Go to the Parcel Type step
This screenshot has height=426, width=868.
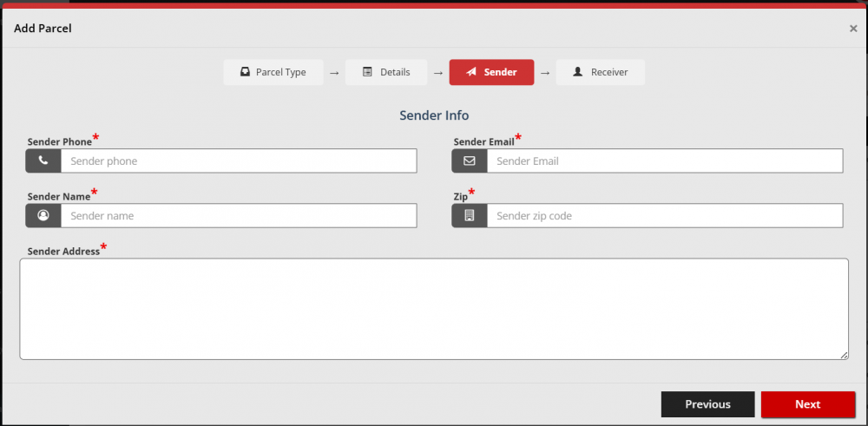point(273,73)
